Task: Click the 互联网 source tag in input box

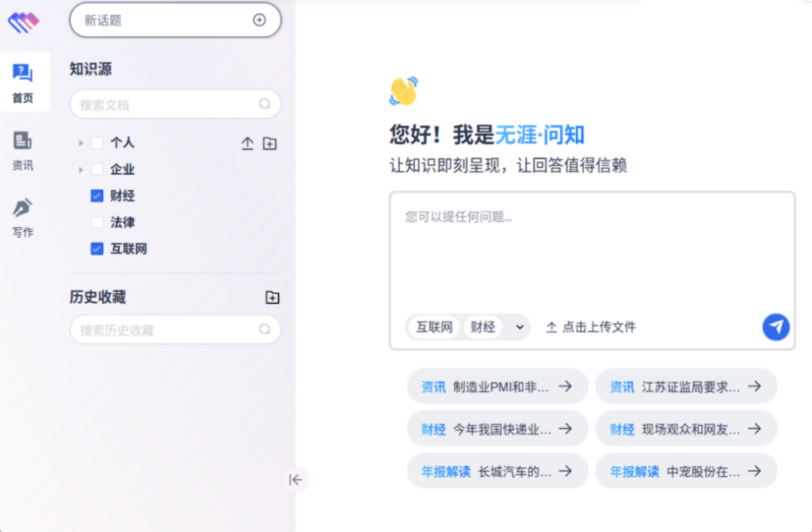Action: click(x=434, y=327)
